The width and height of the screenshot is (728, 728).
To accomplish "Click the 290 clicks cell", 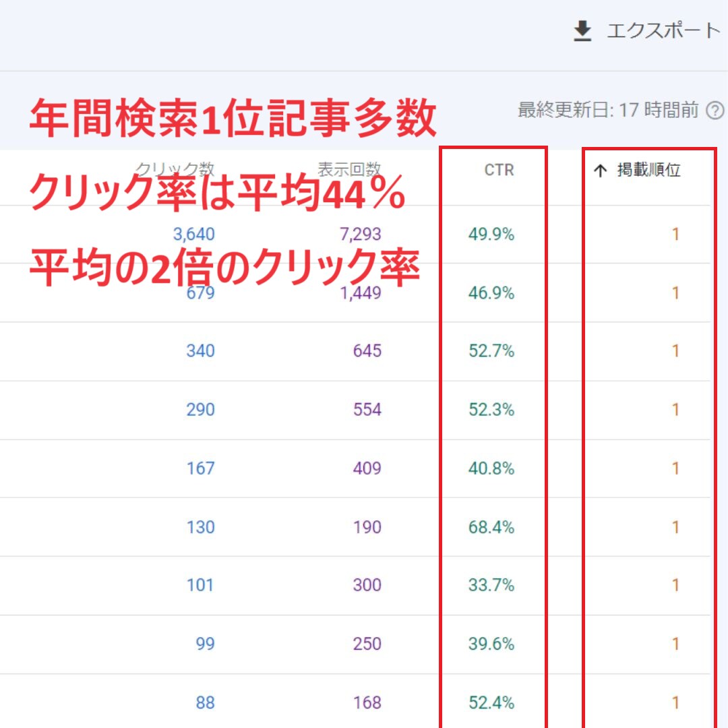I will click(200, 410).
